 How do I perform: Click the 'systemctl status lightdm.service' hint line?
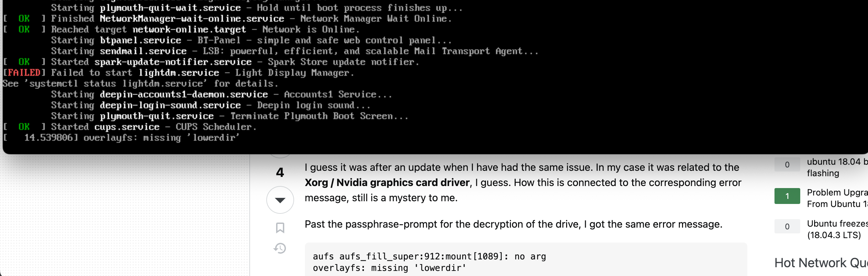point(140,84)
